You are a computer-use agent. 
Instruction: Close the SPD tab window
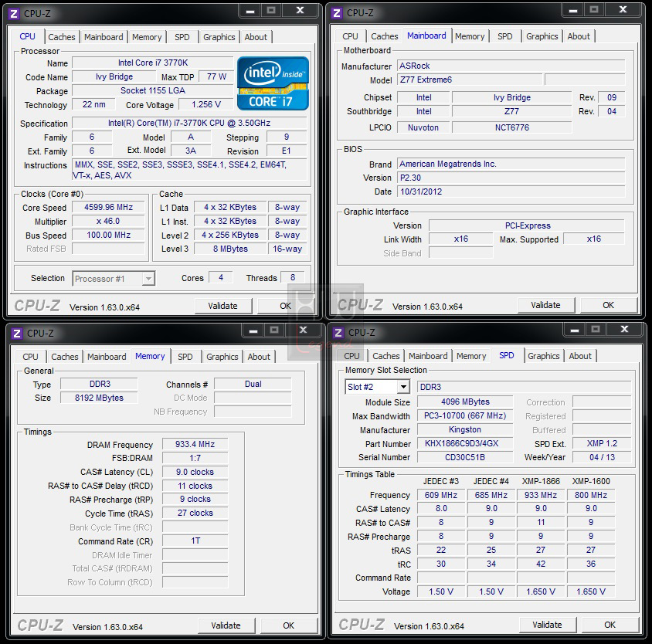click(x=624, y=329)
